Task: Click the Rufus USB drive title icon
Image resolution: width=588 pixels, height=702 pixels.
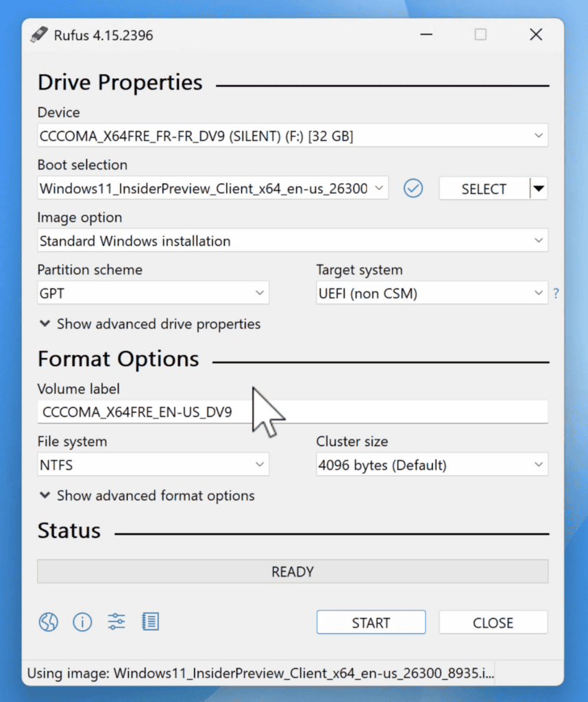Action: pos(39,35)
